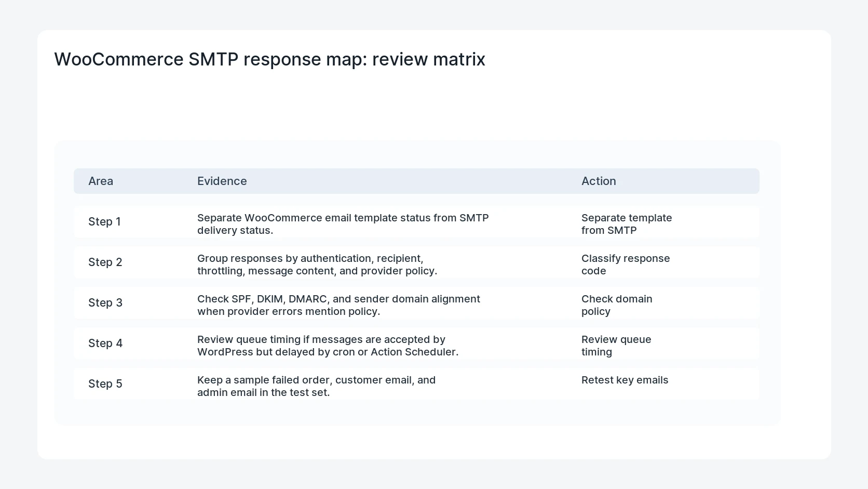Select the 'Evidence' column header
This screenshot has width=868, height=489.
point(222,181)
